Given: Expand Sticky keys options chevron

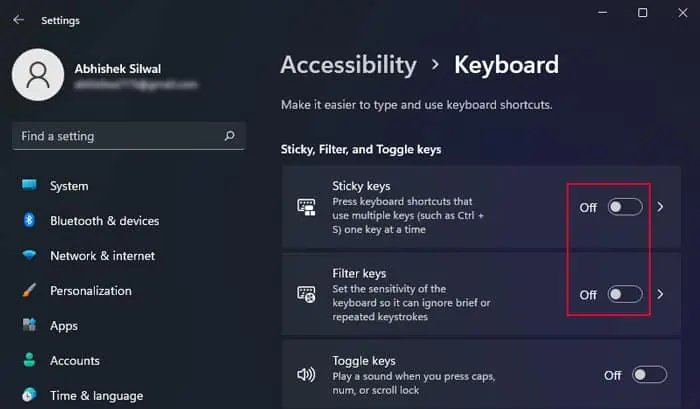Looking at the screenshot, I should pyautogui.click(x=660, y=207).
